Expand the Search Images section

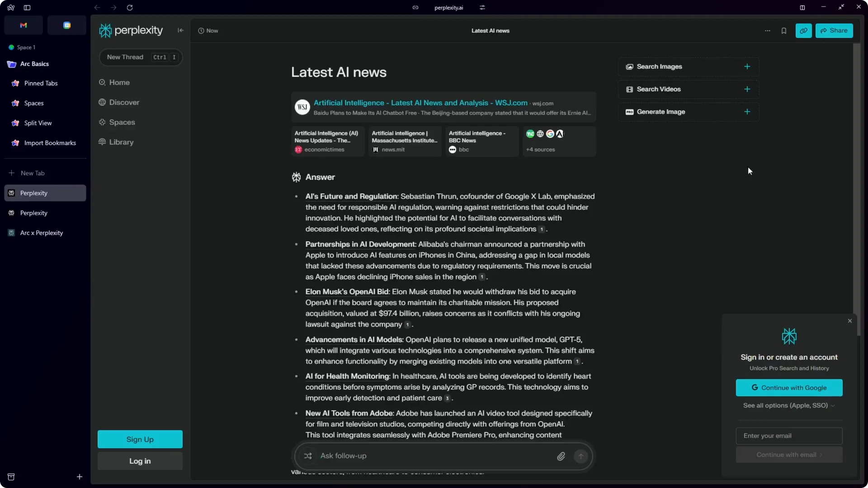point(747,66)
